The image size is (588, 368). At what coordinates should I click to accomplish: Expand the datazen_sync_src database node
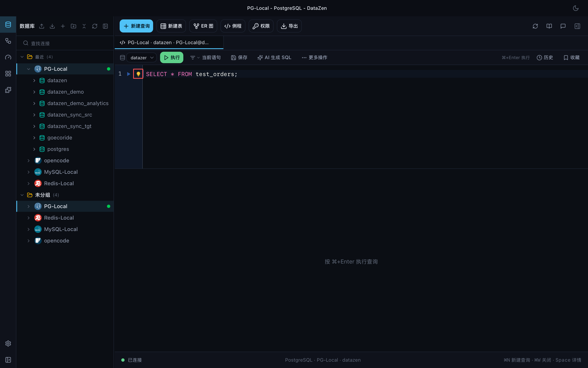(34, 115)
